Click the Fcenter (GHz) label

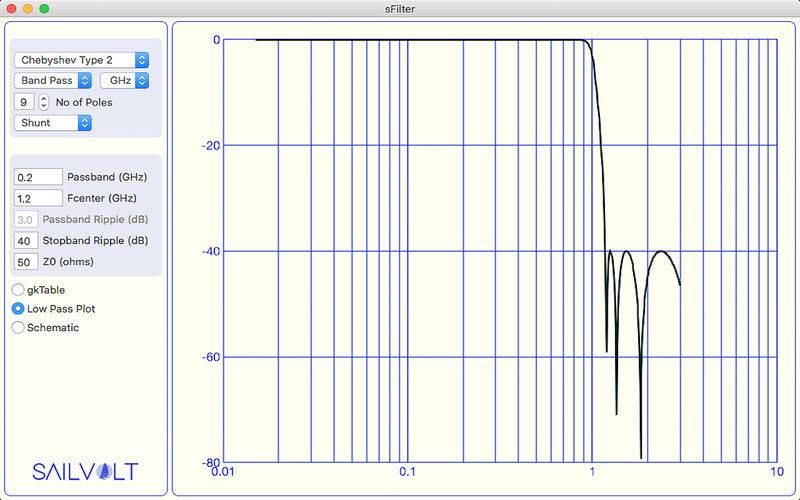click(x=102, y=198)
